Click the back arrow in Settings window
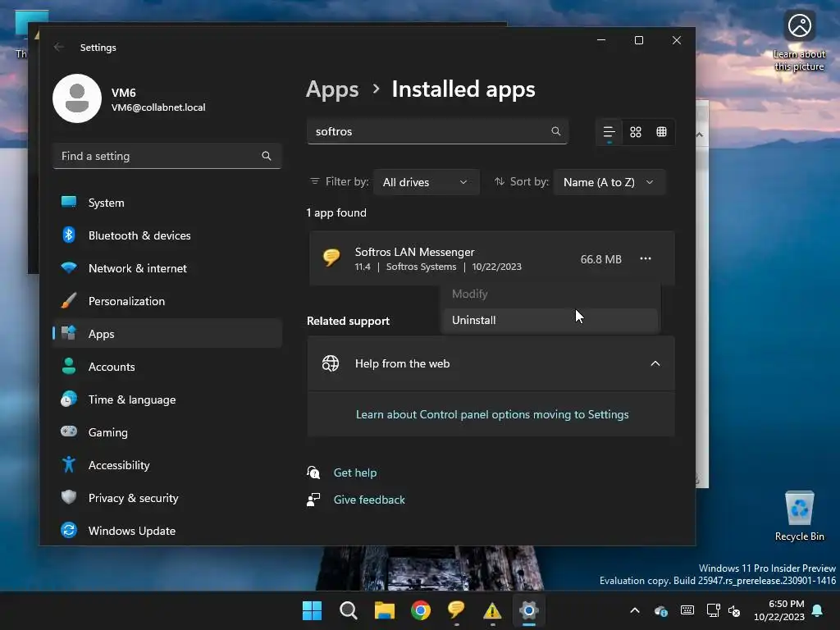Image resolution: width=840 pixels, height=630 pixels. tap(59, 47)
